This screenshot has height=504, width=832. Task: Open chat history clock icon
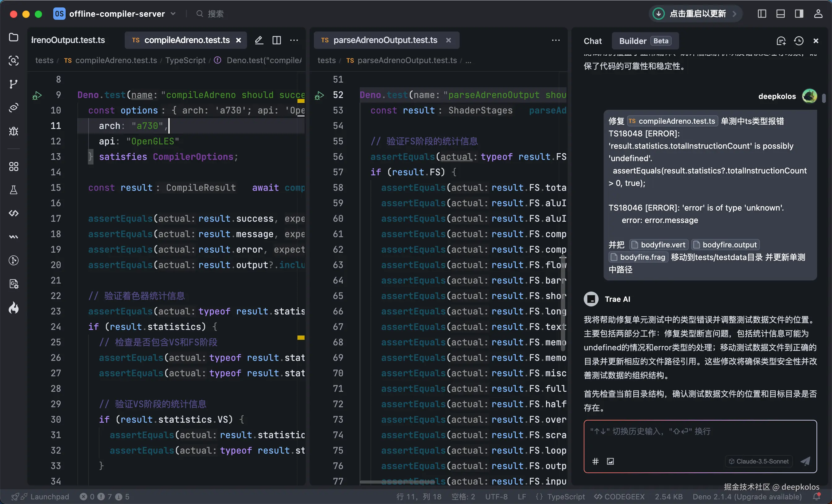click(799, 41)
